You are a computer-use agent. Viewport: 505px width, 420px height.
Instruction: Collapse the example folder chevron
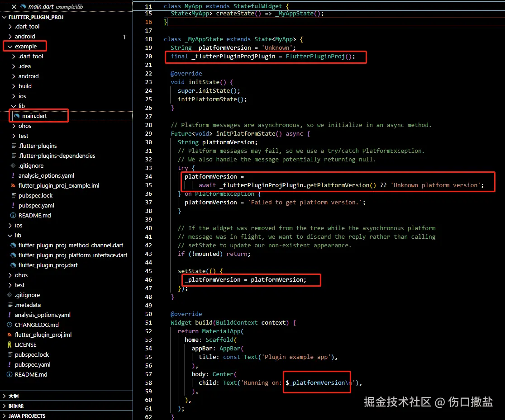pos(10,47)
